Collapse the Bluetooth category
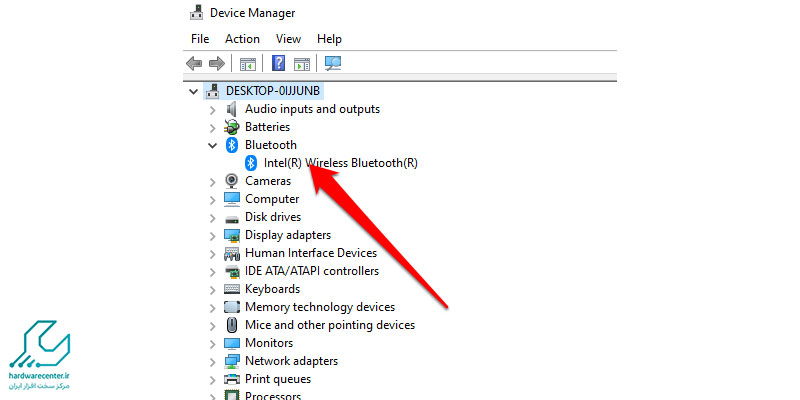 (213, 145)
